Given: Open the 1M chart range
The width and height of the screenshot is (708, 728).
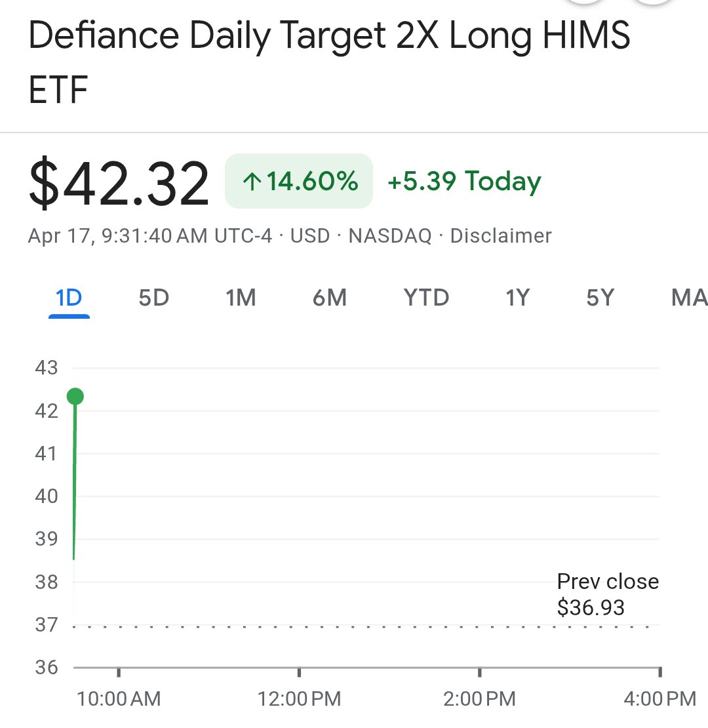Looking at the screenshot, I should pos(241,298).
